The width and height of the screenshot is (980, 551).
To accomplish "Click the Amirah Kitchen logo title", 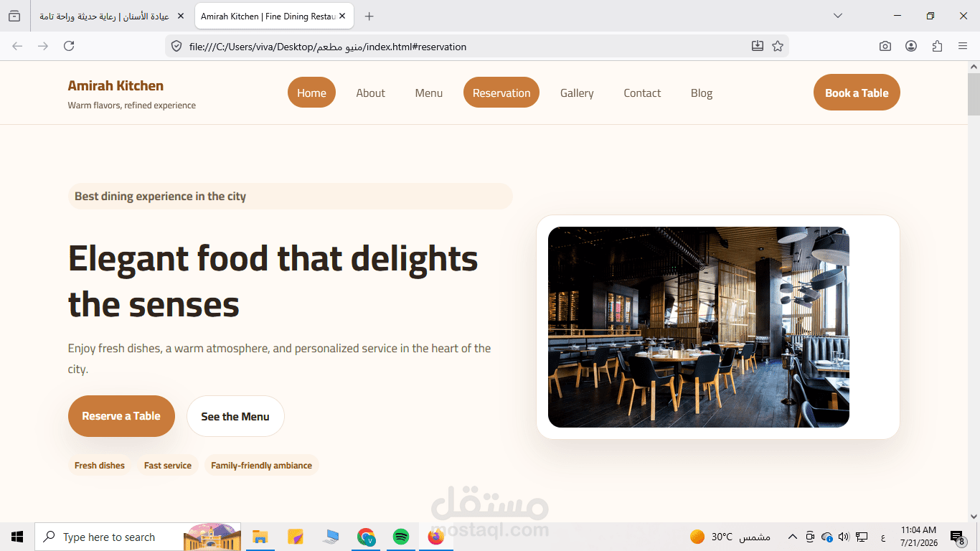I will 116,85.
